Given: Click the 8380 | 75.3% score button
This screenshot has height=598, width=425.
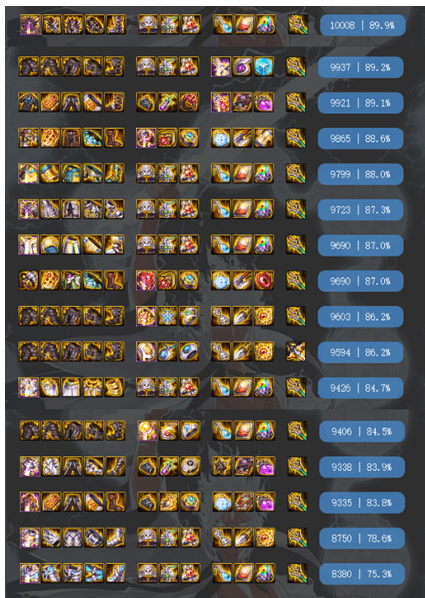Looking at the screenshot, I should tap(362, 574).
